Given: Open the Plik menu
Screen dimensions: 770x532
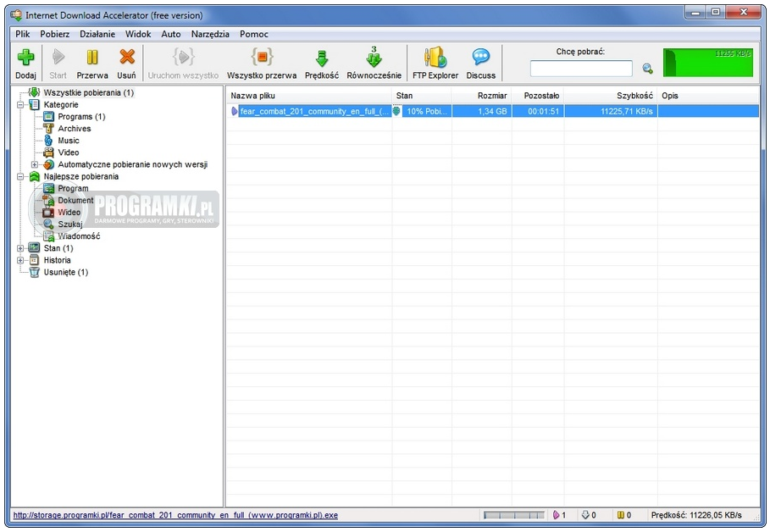Looking at the screenshot, I should (23, 34).
